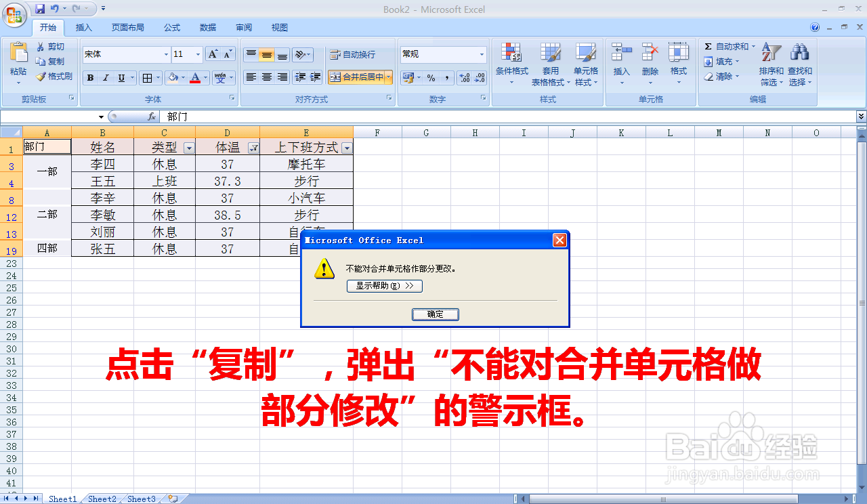
Task: Switch to the 数据 ribbon tab
Action: tap(208, 28)
